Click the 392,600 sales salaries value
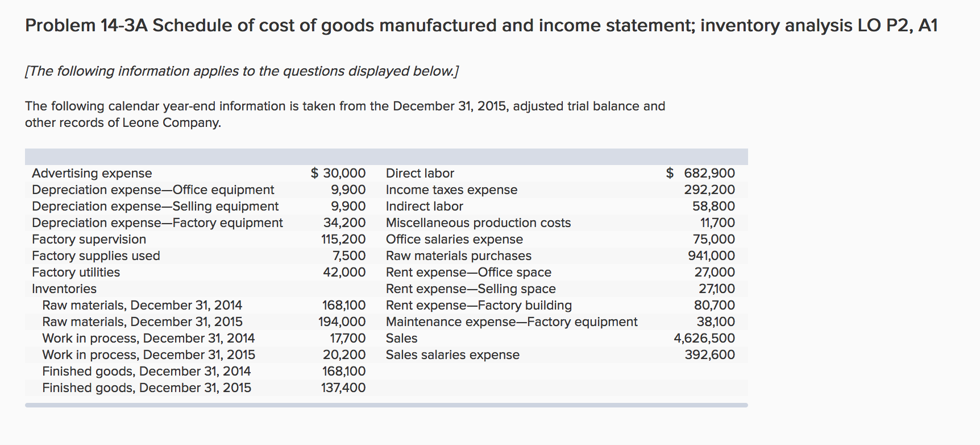This screenshot has height=445, width=980. tap(710, 355)
